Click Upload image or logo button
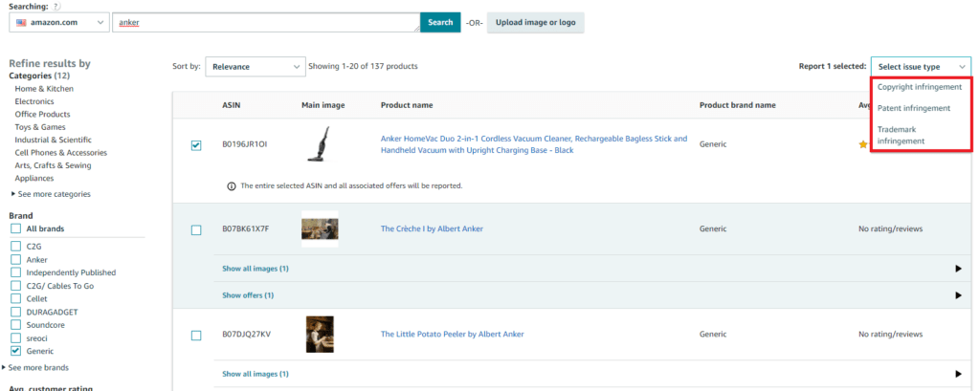Viewport: 980px width, 391px height. [536, 23]
